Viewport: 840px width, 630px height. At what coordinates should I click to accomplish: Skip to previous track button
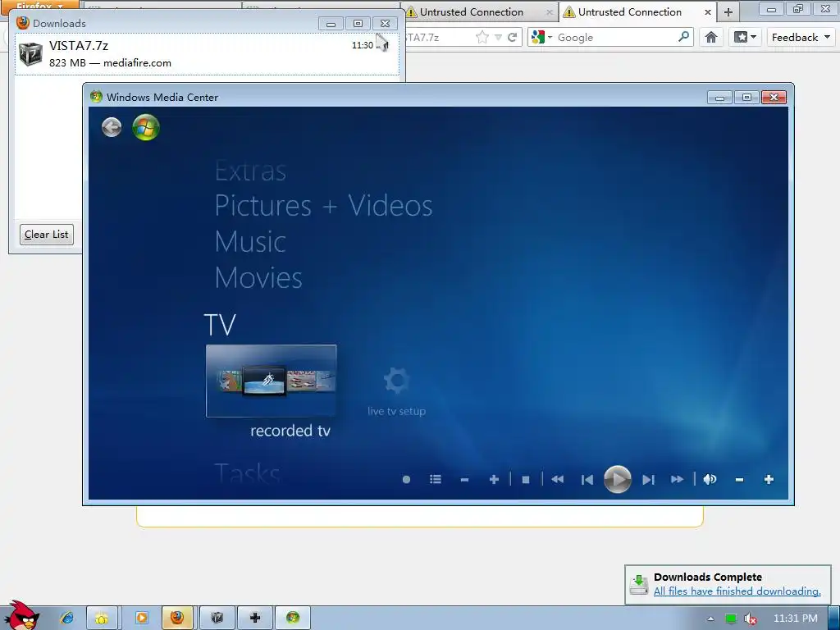[587, 479]
